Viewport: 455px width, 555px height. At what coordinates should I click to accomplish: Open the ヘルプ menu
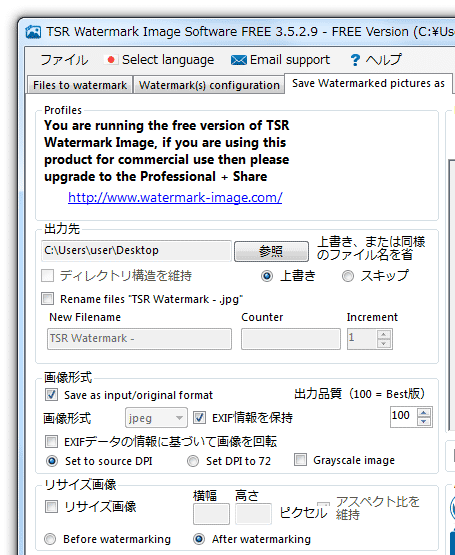tap(383, 60)
